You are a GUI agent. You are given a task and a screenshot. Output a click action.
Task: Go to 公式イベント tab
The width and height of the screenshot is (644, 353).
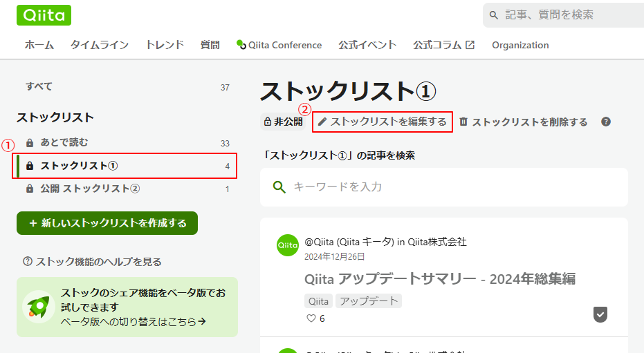pos(367,45)
